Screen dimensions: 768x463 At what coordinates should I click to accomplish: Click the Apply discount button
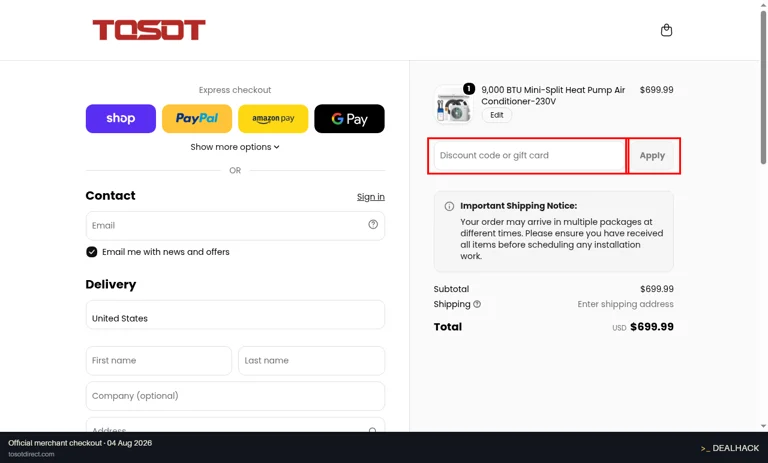(652, 155)
